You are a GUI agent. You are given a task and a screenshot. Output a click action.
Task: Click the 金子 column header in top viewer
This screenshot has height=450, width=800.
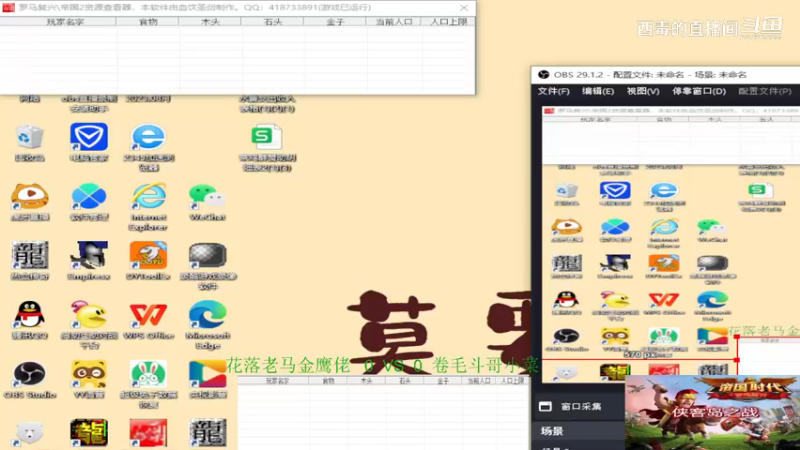[x=335, y=21]
